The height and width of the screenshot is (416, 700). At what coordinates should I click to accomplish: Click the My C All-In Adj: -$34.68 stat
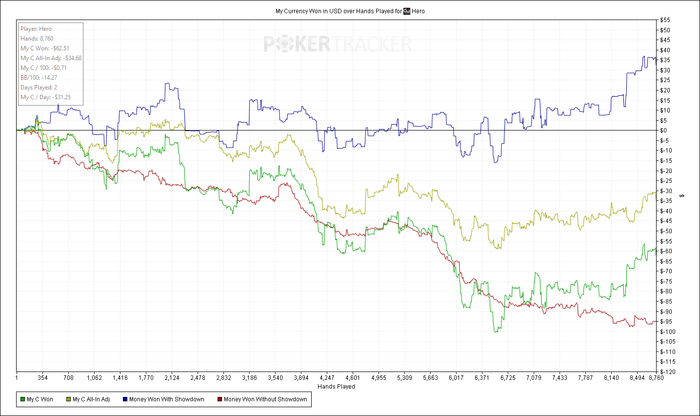point(51,58)
